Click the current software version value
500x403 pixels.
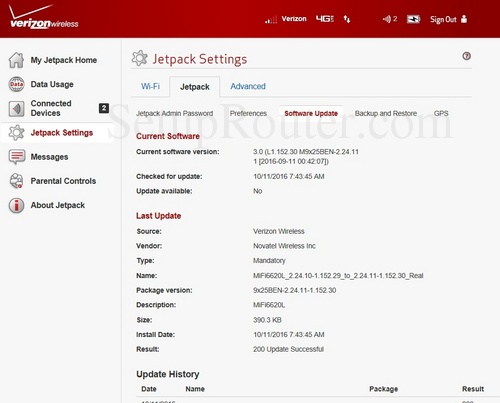306,157
